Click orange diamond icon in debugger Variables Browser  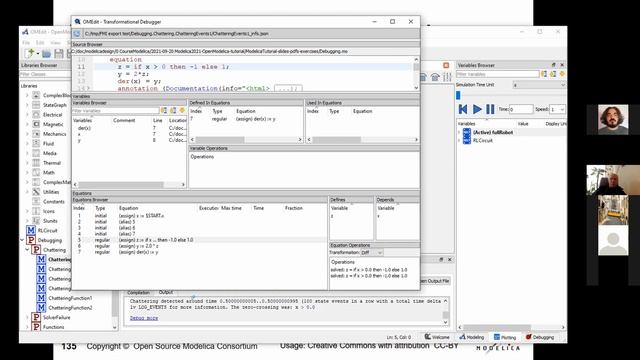tap(182, 110)
